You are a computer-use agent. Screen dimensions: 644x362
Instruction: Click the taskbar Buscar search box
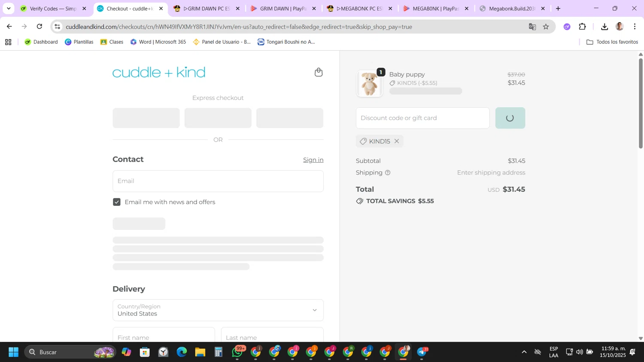tap(70, 352)
